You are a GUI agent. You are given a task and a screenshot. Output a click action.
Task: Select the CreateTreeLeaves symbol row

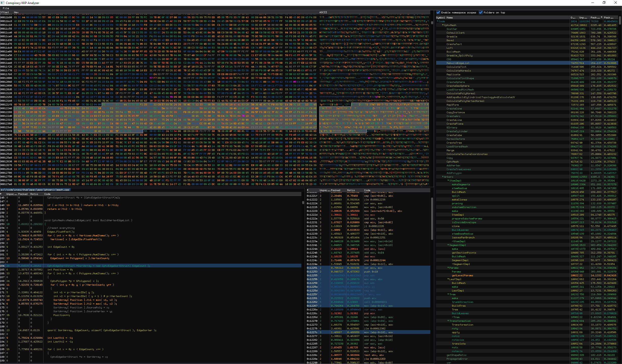[x=527, y=169]
